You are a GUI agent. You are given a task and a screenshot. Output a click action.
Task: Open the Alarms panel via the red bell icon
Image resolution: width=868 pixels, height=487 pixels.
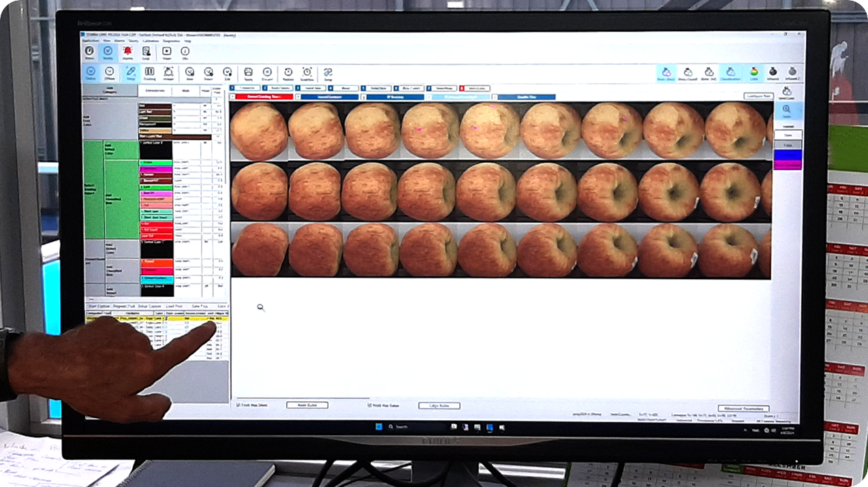(127, 51)
